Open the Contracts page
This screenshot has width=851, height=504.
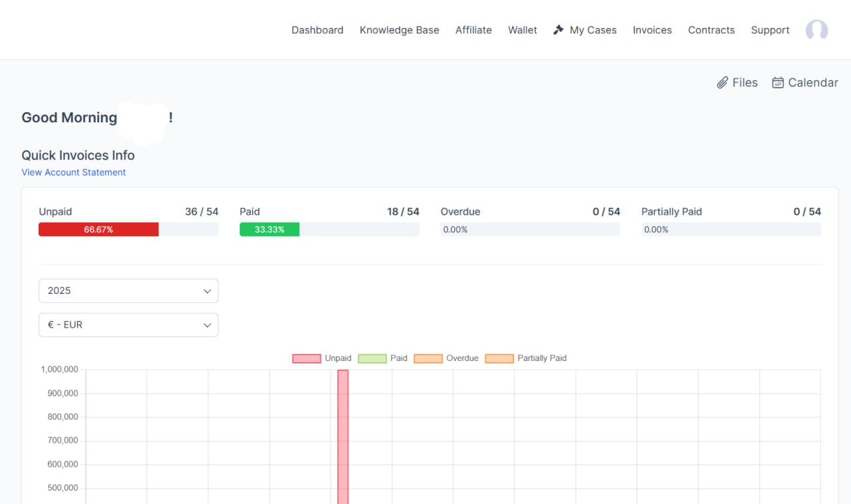pos(711,30)
